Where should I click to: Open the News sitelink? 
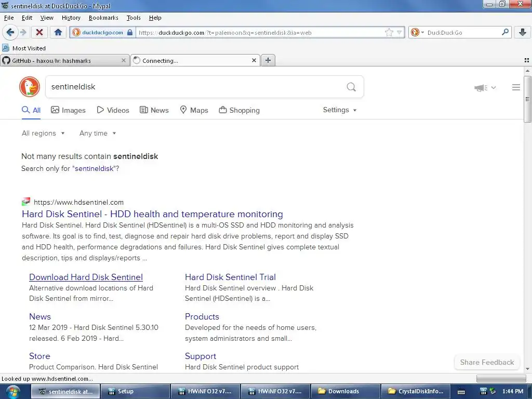pos(40,316)
